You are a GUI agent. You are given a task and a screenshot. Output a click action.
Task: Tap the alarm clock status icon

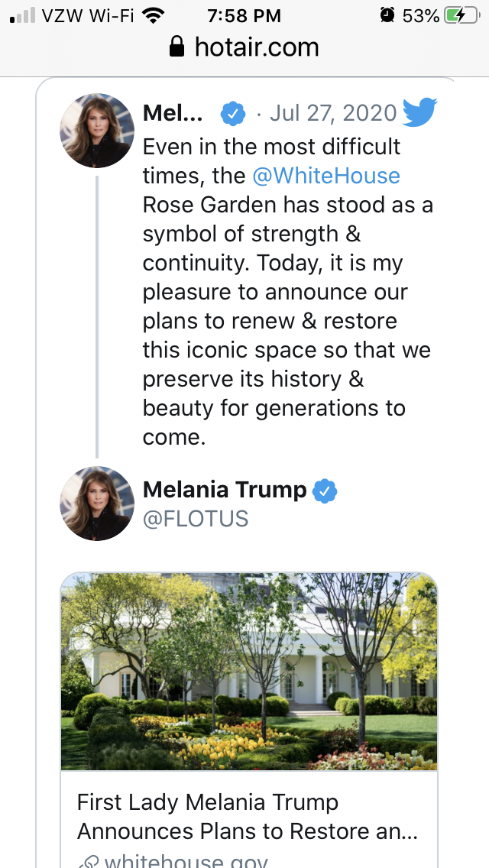(x=387, y=15)
